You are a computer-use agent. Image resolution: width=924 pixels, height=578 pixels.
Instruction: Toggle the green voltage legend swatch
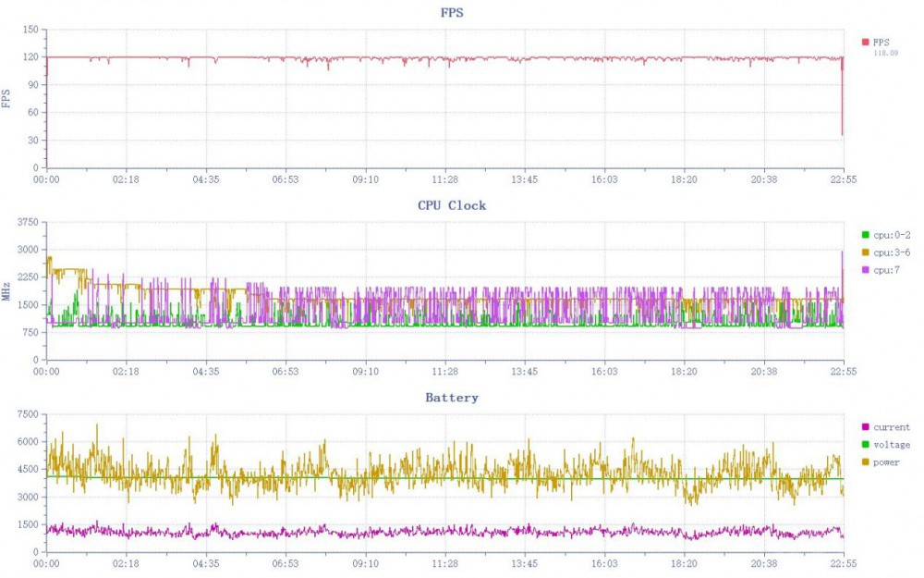[865, 445]
